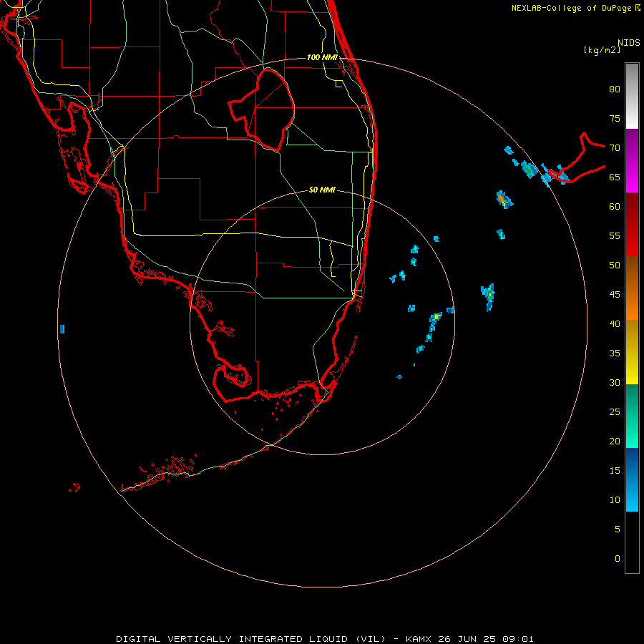
Task: Click the orange-brown segment of the color bar
Action: pos(632,288)
